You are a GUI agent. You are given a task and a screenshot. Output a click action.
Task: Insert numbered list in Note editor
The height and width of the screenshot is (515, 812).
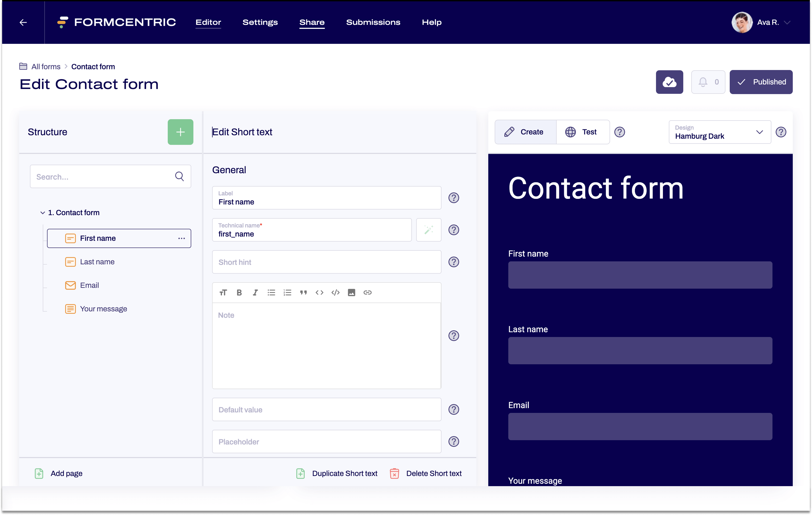pyautogui.click(x=287, y=292)
